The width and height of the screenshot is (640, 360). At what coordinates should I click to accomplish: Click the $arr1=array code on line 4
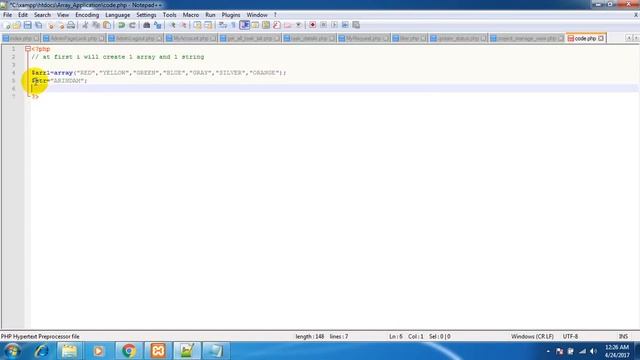(52, 73)
